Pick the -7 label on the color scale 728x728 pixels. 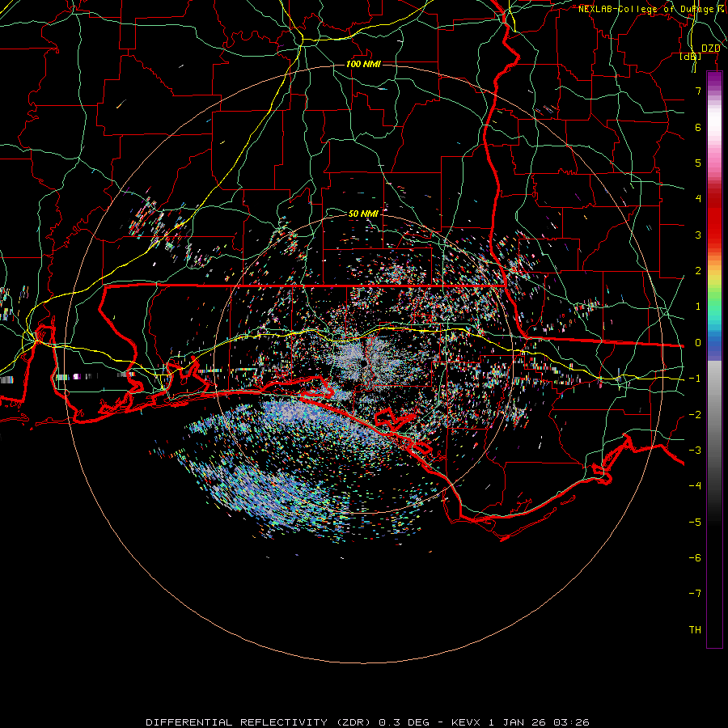(695, 594)
